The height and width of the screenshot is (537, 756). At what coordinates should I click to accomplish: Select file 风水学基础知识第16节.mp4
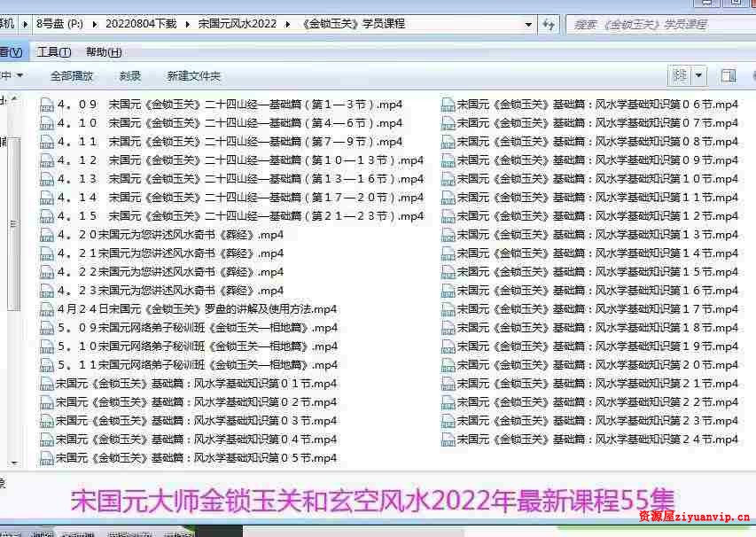589,292
